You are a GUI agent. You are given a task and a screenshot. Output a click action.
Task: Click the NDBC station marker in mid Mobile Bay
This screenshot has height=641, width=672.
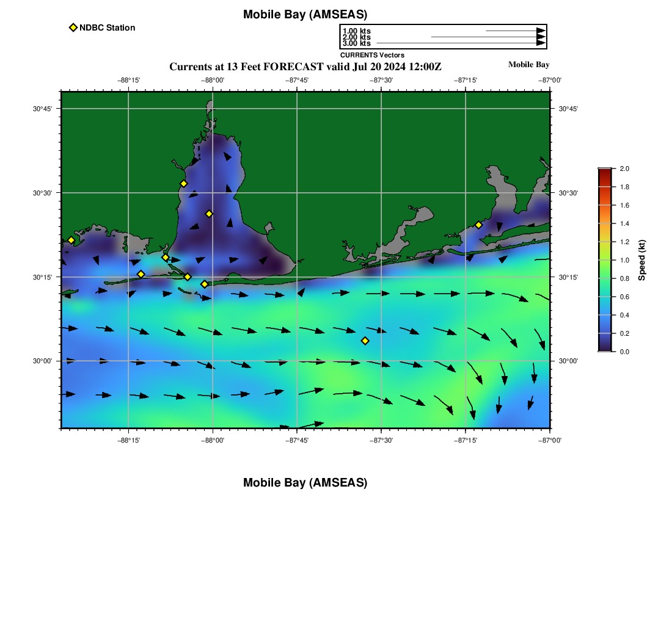click(209, 214)
